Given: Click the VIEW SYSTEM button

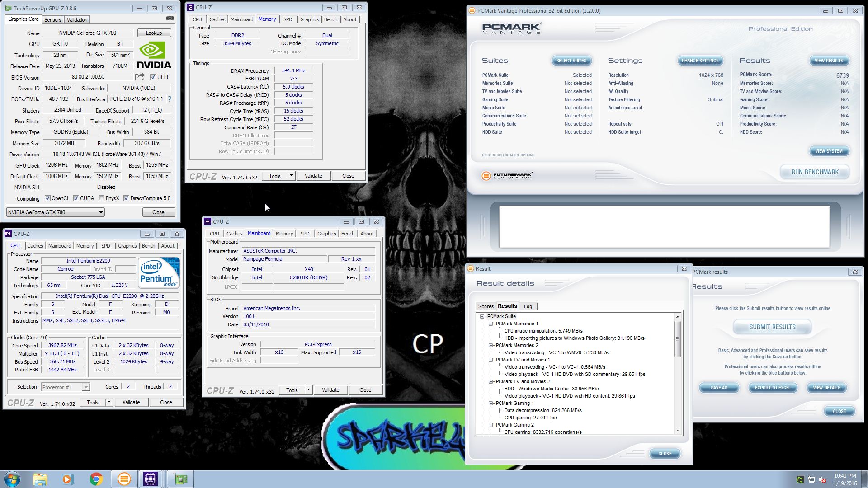Looking at the screenshot, I should 829,151.
